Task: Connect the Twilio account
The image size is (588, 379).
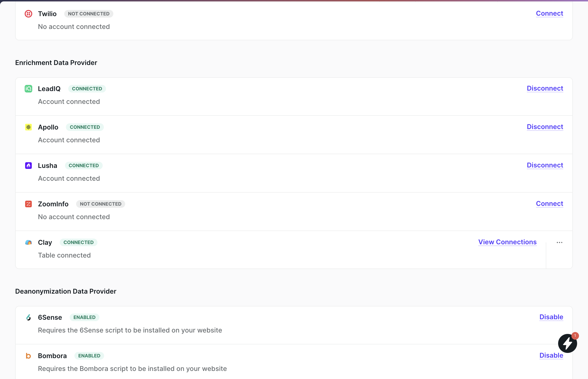Action: click(x=549, y=13)
